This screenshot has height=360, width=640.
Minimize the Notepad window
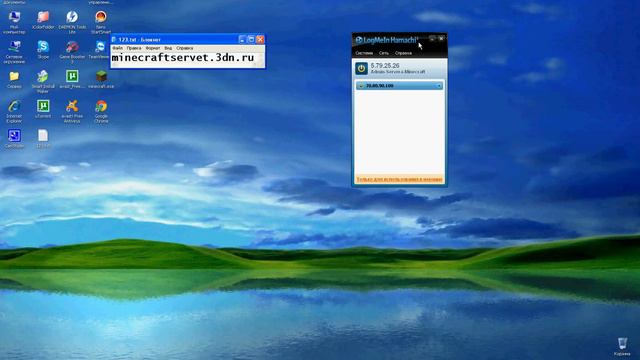[242, 40]
